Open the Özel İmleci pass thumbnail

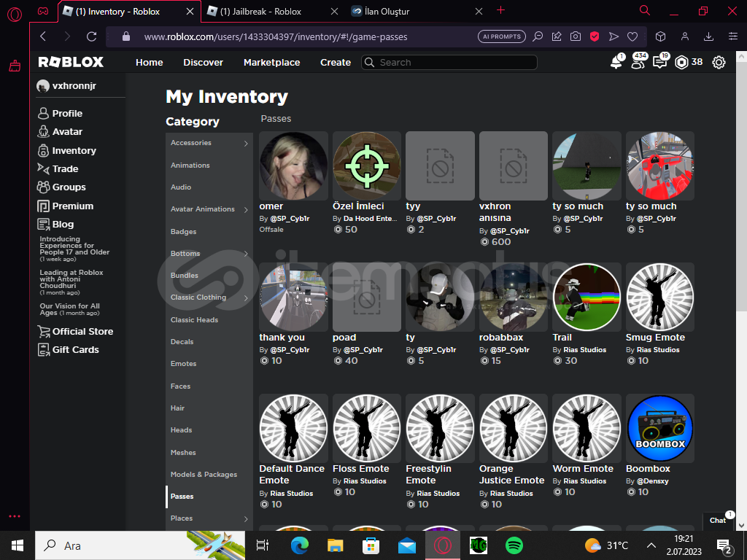[366, 166]
